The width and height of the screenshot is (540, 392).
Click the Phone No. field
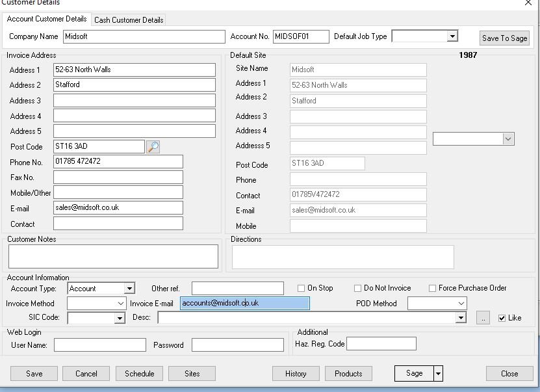118,162
